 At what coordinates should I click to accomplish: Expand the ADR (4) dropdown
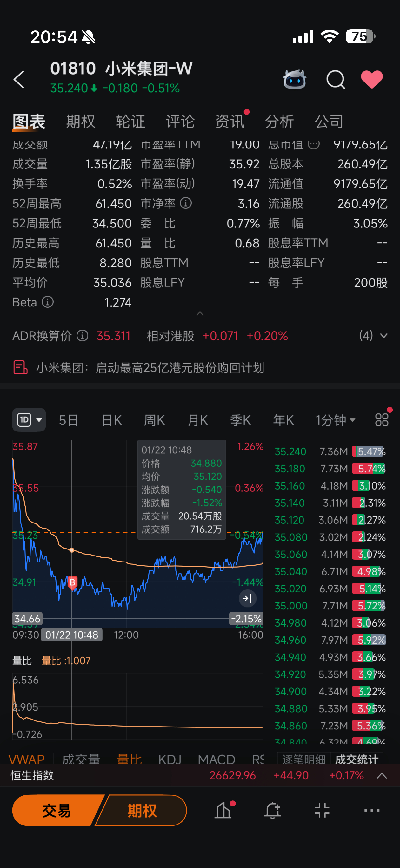(x=373, y=336)
